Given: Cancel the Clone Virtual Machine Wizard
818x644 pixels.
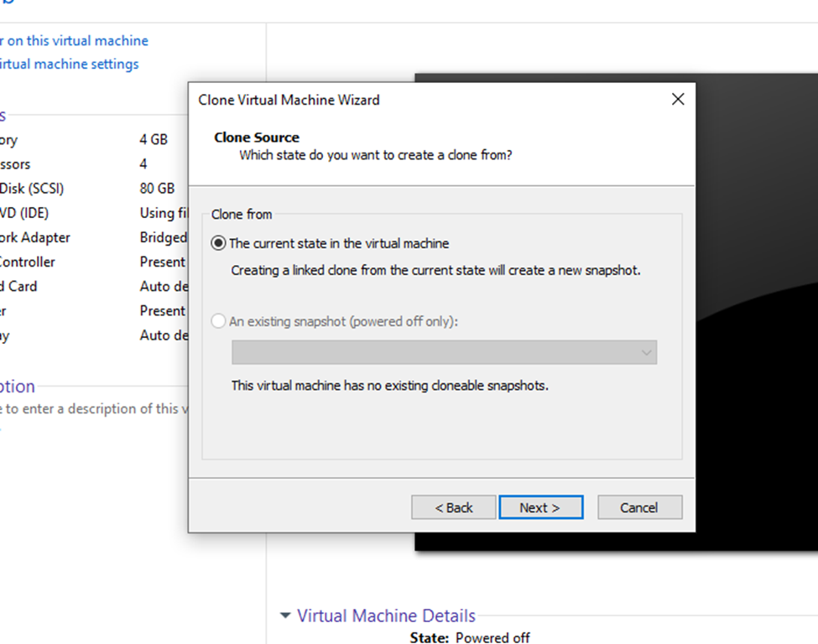Looking at the screenshot, I should [x=639, y=507].
